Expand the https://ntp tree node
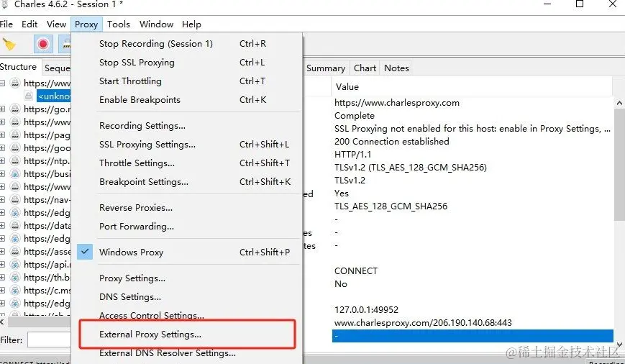 [x=2, y=160]
